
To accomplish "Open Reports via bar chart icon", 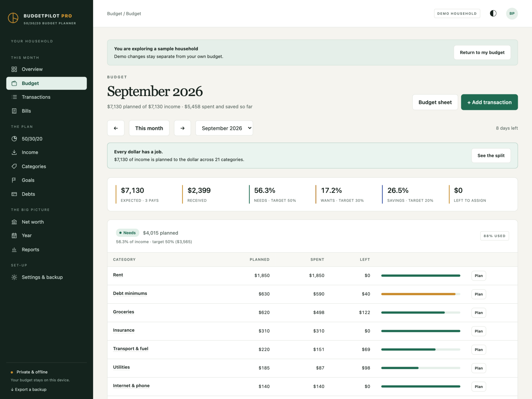I will point(14,249).
